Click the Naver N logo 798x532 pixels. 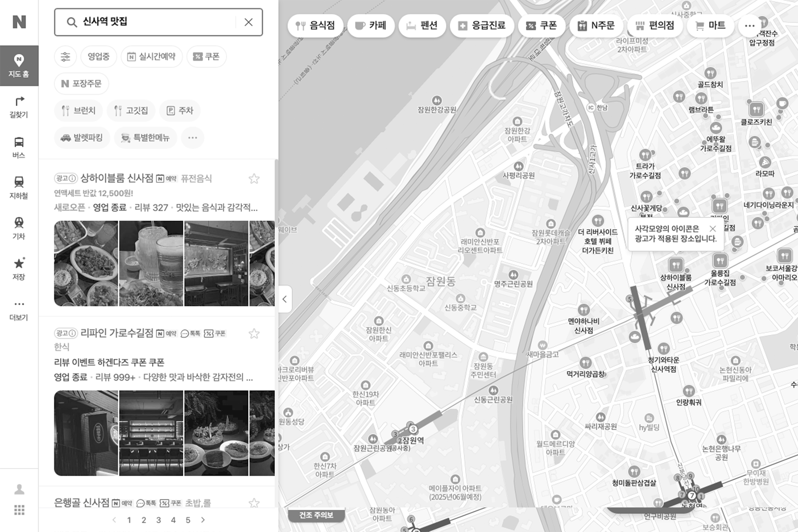pos(19,22)
